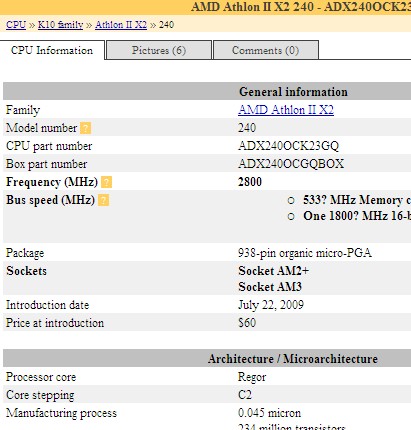411x430 pixels.
Task: Select the introduction date July 22, 2009
Action: tap(271, 305)
